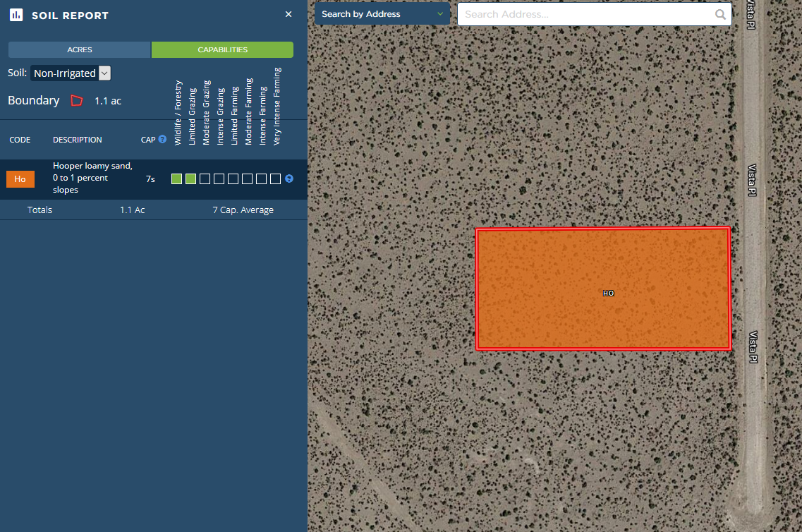Switch to the Acres tab
This screenshot has width=802, height=532.
click(80, 49)
